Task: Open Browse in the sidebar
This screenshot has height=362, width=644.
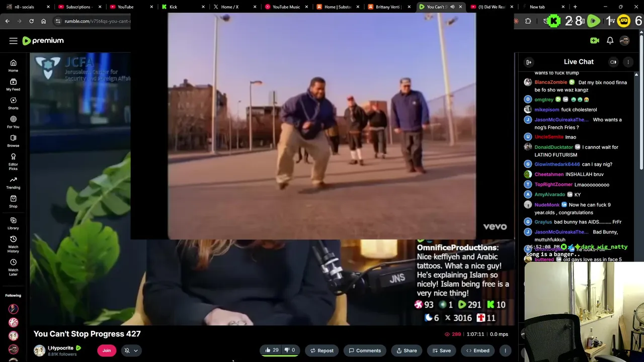Action: tap(13, 141)
